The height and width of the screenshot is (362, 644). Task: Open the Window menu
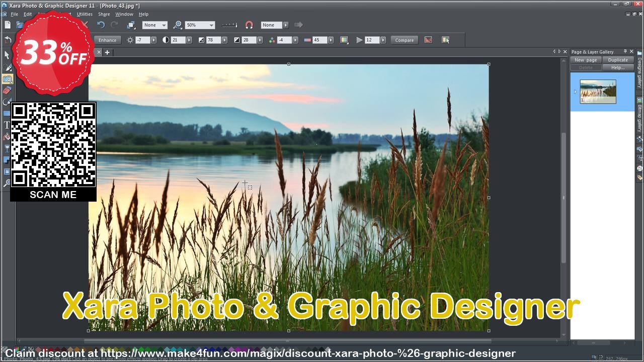tap(124, 14)
